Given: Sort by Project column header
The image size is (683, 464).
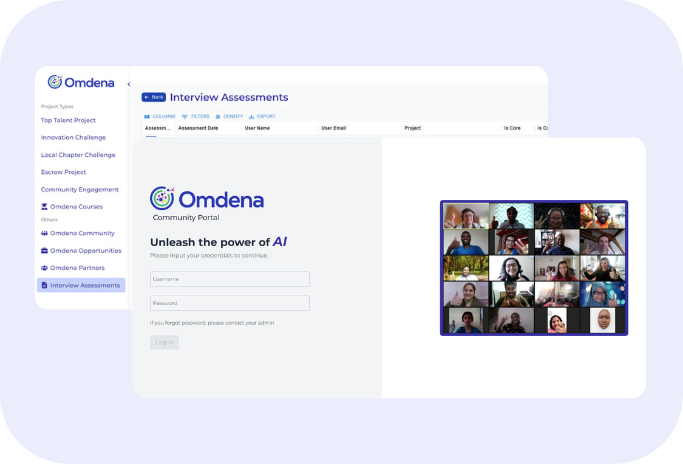Looking at the screenshot, I should [413, 128].
